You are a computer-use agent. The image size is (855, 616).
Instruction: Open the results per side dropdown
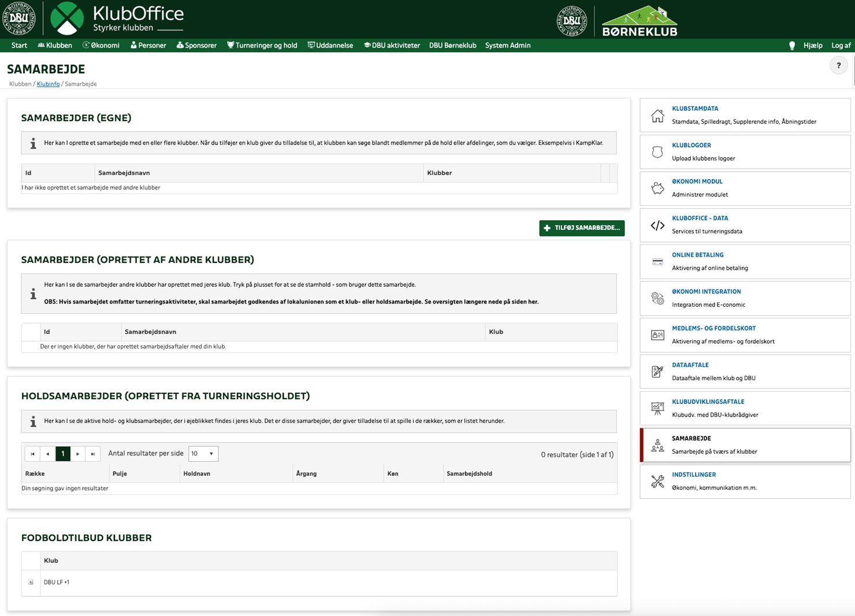[x=203, y=454]
